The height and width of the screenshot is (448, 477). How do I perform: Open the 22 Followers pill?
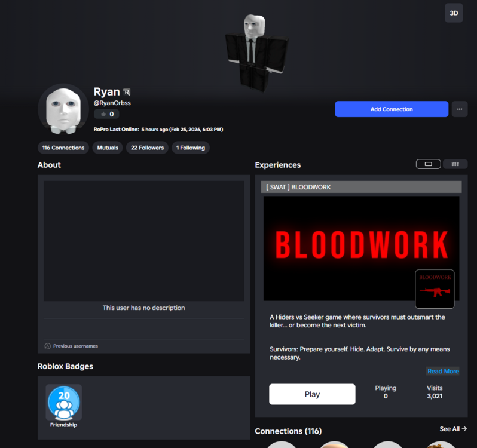(147, 148)
